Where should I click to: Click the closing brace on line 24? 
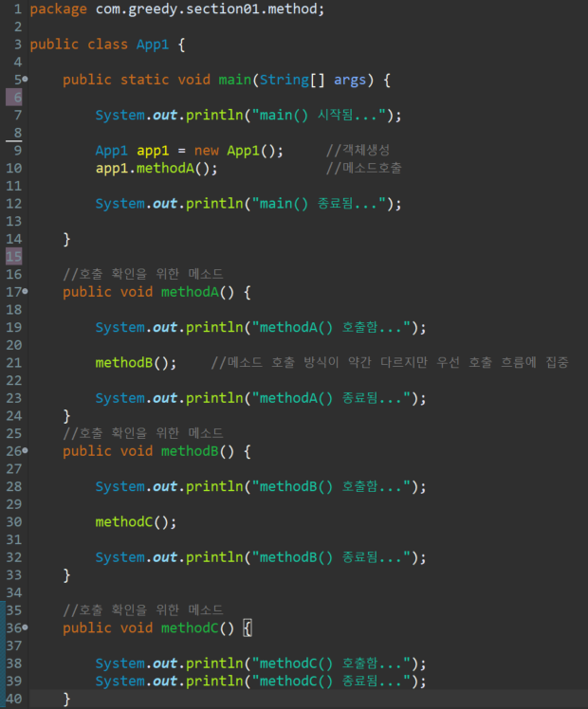(66, 416)
